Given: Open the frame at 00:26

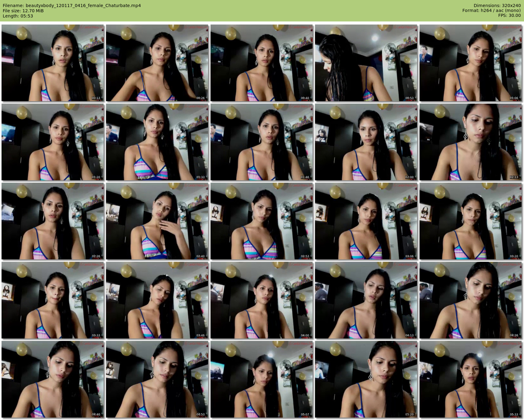Looking at the screenshot, I should click(157, 63).
